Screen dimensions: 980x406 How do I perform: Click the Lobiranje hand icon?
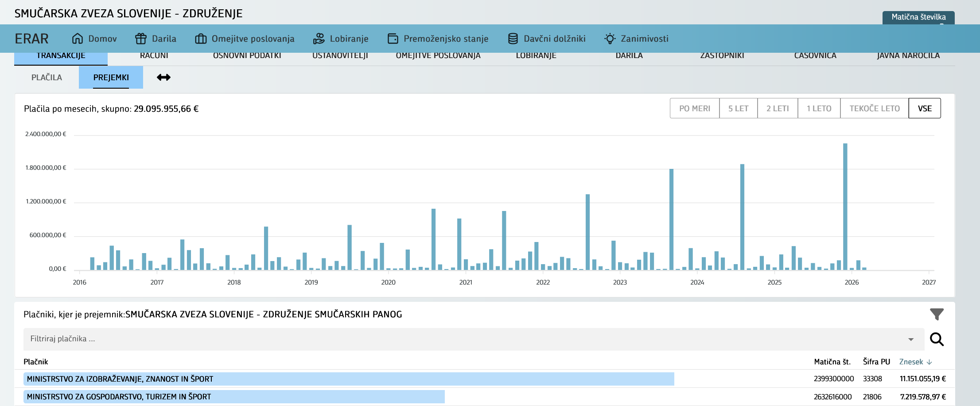[319, 39]
